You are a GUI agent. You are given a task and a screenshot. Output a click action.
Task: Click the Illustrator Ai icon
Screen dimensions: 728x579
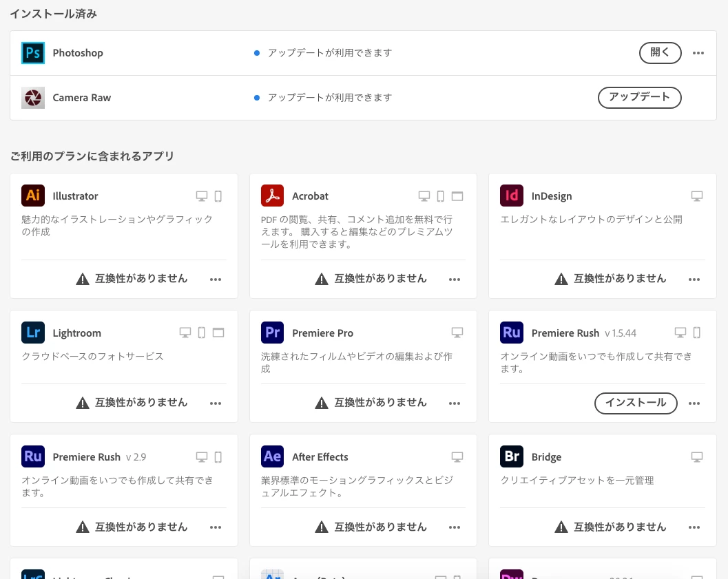coord(33,196)
